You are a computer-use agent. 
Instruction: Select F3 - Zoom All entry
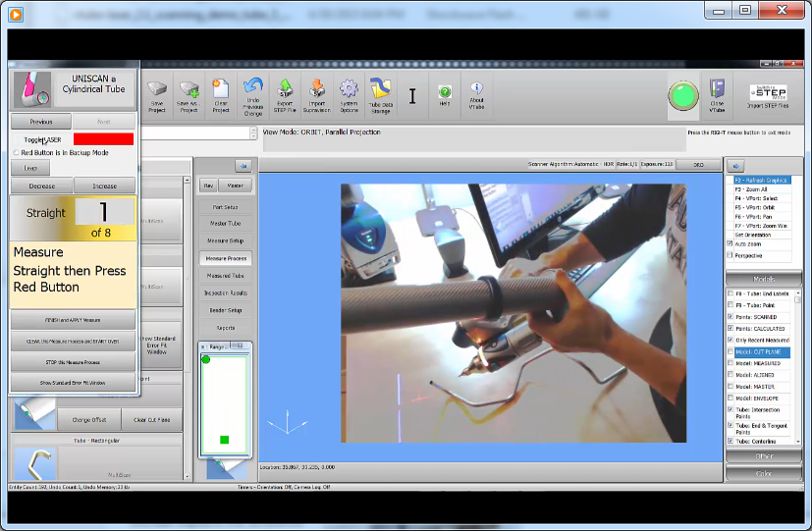[761, 189]
